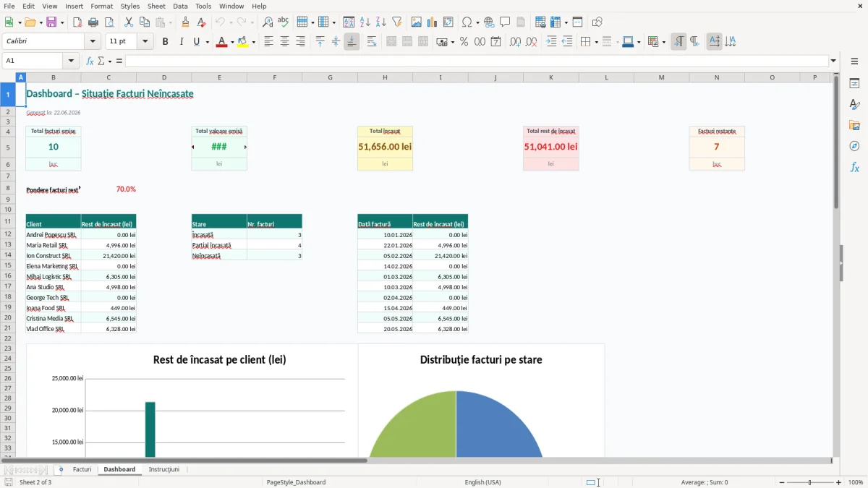Define the print area icon
Viewport: 868px width, 488px height.
pos(540,22)
